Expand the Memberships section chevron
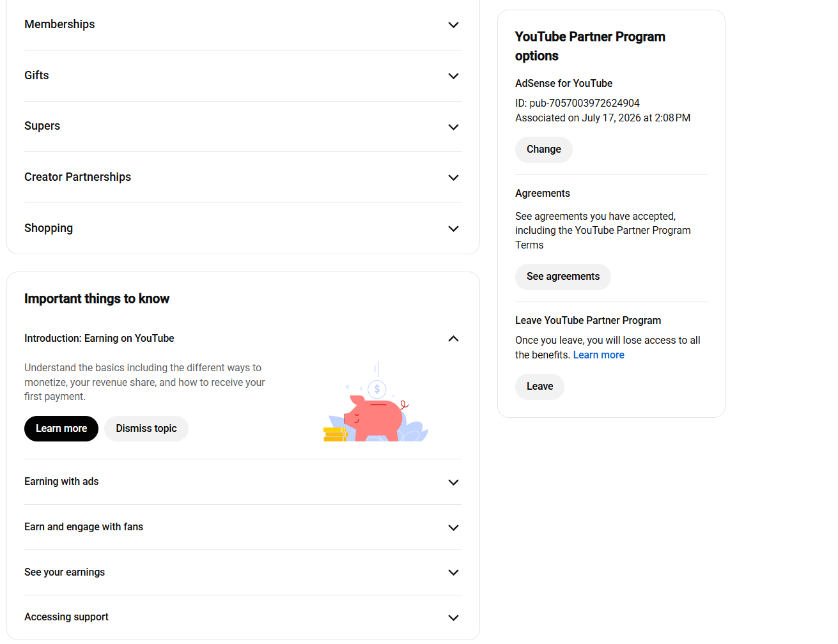Viewport: 838px width, 644px height. pos(453,25)
